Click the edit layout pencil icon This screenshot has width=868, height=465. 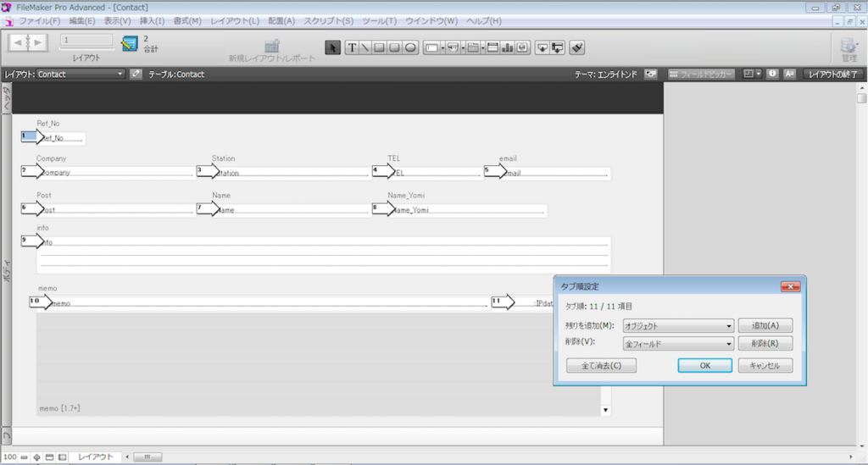tap(136, 74)
